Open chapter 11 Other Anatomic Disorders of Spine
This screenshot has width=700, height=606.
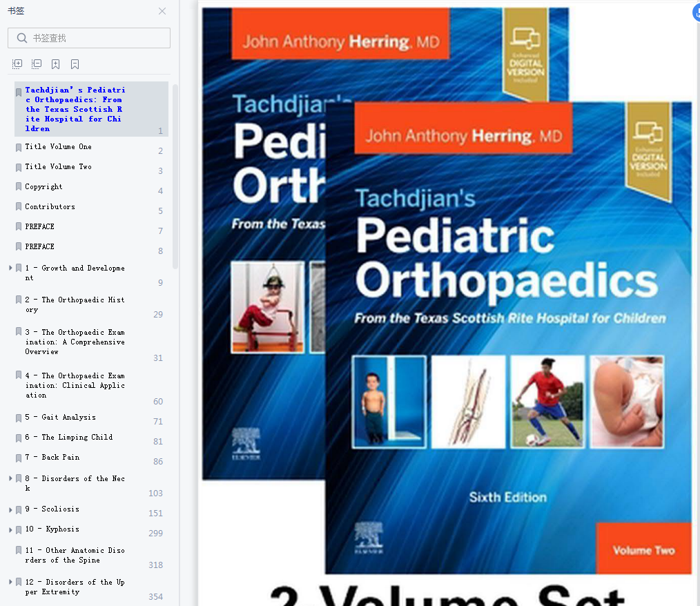coord(75,555)
